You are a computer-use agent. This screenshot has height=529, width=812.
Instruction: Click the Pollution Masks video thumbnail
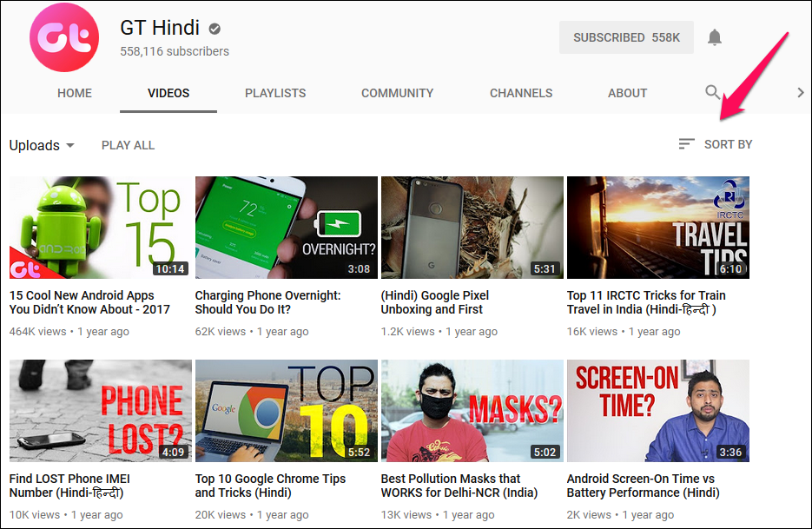click(x=472, y=411)
